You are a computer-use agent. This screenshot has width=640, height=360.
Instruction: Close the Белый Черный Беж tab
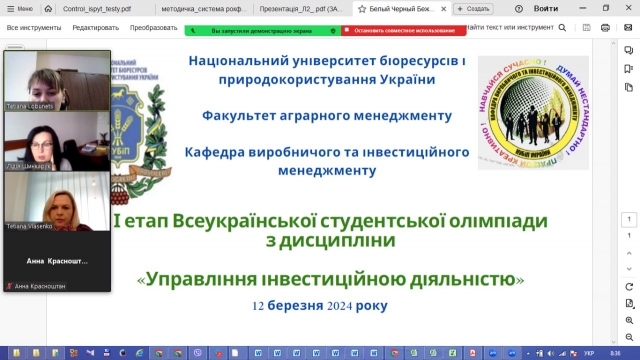(x=444, y=9)
